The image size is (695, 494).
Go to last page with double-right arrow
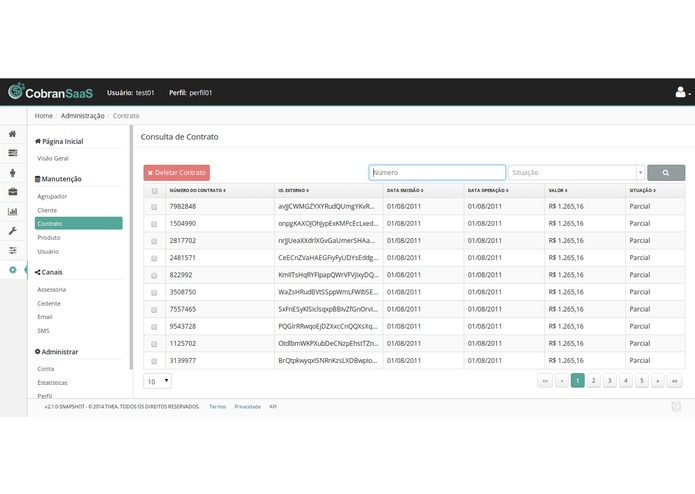[x=674, y=381]
